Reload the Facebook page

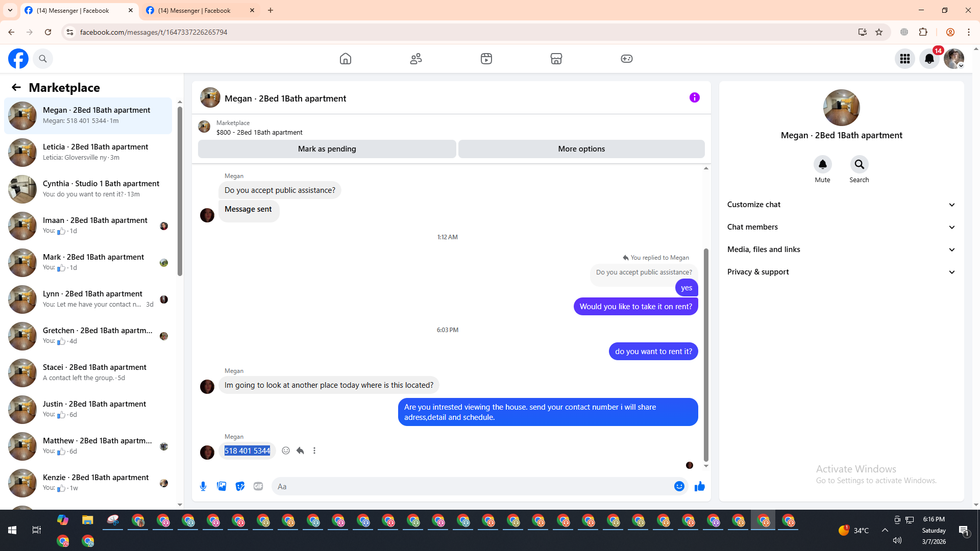[48, 32]
